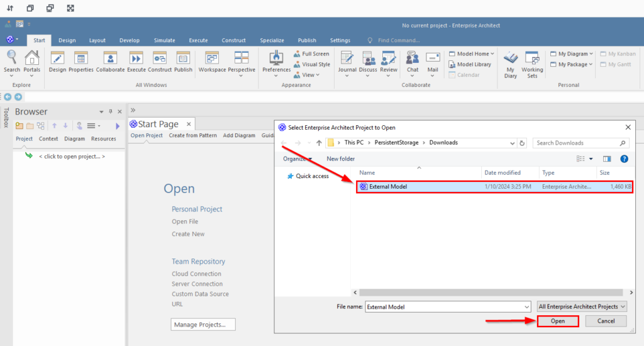The width and height of the screenshot is (644, 346).
Task: Open the view options dropdown in dialog
Action: point(591,159)
